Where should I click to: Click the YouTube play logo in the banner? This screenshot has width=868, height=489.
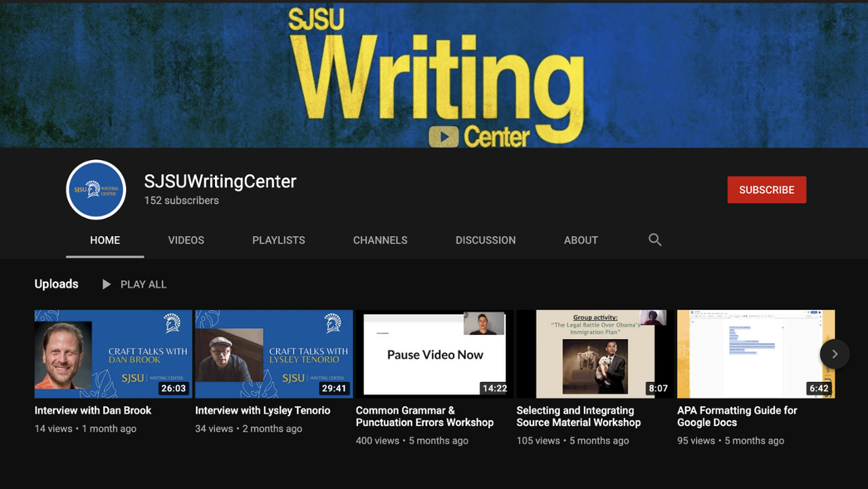(x=444, y=136)
